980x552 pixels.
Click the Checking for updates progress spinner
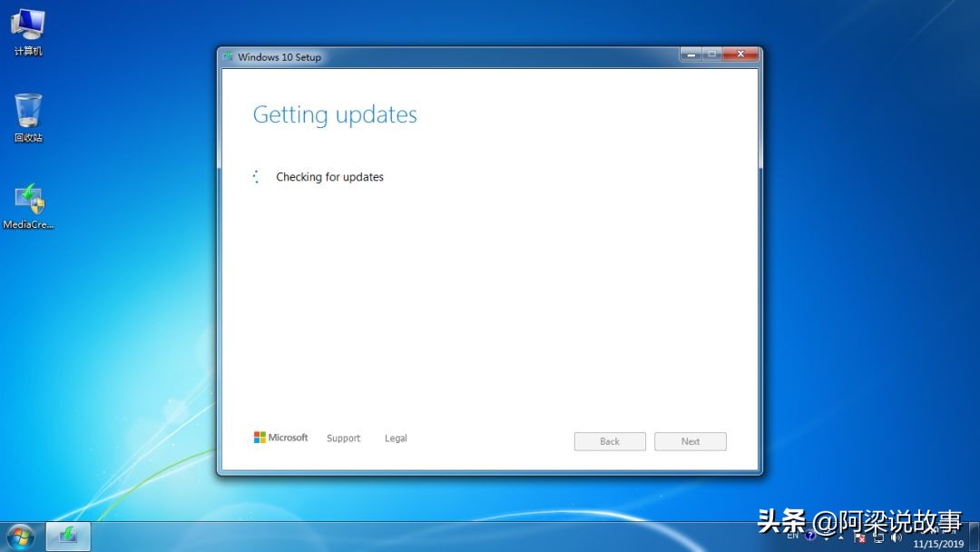pos(257,176)
